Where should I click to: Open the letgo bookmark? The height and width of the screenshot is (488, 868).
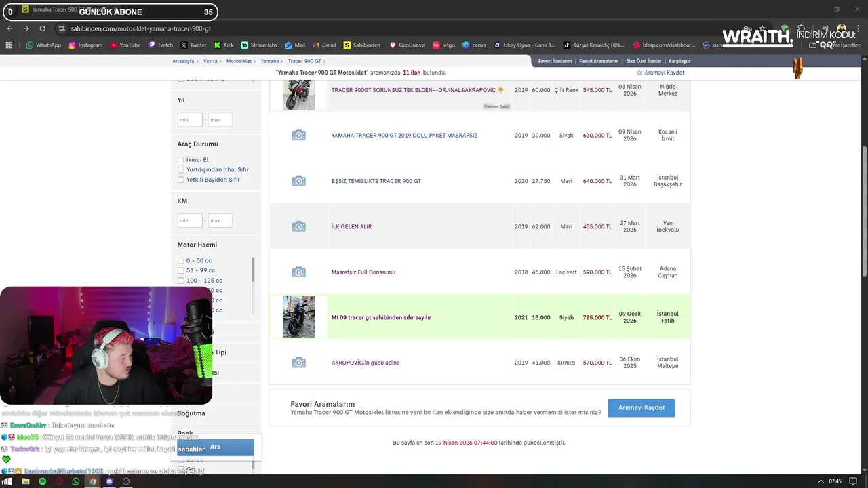click(x=444, y=45)
